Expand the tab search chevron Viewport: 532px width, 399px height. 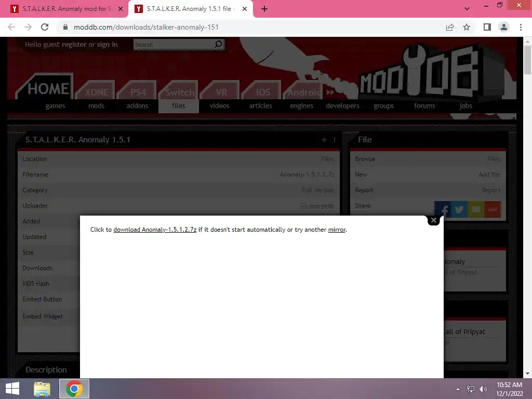point(467,9)
